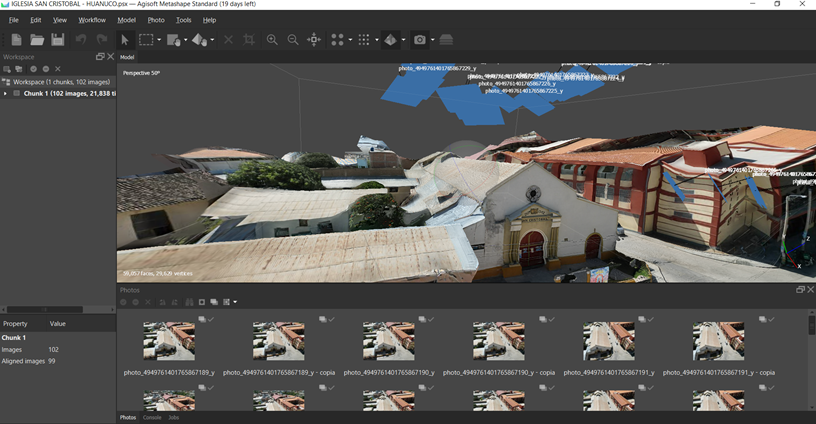Image resolution: width=816 pixels, height=424 pixels.
Task: Open the Photo menu
Action: [x=156, y=20]
